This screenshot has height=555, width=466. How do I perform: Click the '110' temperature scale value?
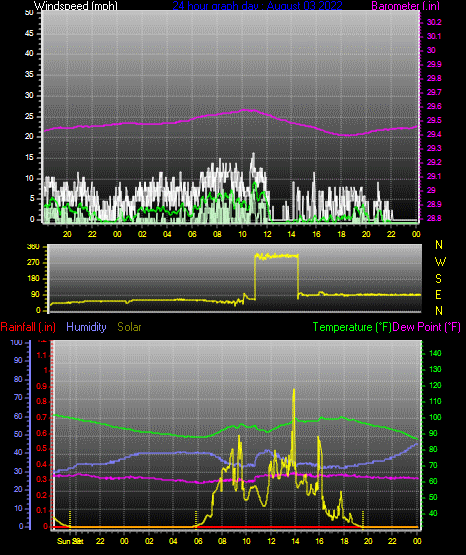click(435, 401)
